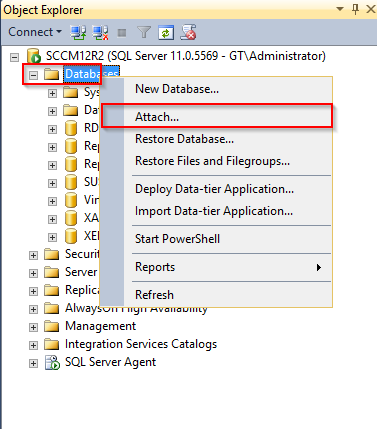Expand the SQL Server Agent node
This screenshot has height=429, width=377.
pos(33,364)
